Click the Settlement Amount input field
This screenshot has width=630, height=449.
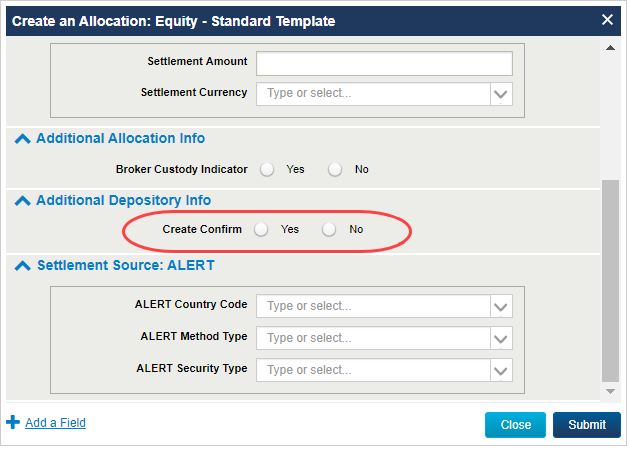[384, 63]
